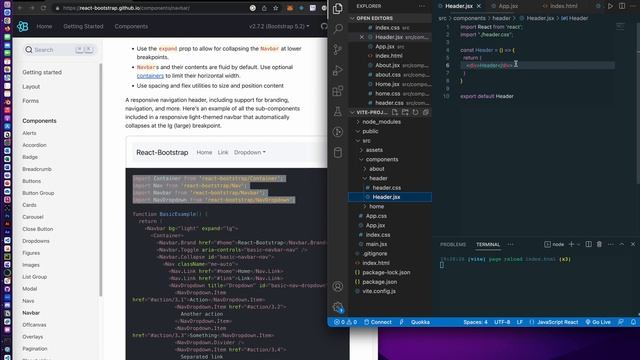Expand the public folder in explorer
This screenshot has height=360, width=640.
(x=369, y=131)
